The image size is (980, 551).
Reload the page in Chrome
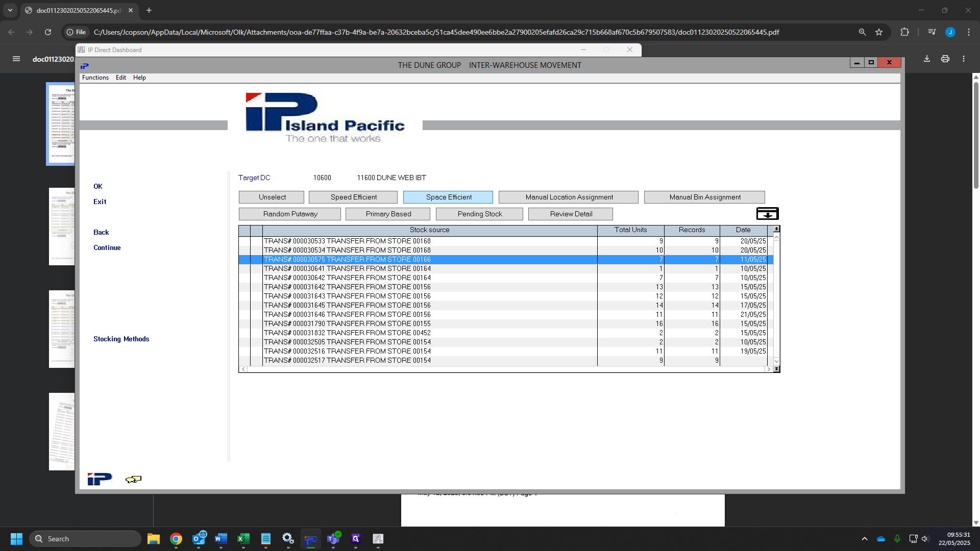[48, 32]
